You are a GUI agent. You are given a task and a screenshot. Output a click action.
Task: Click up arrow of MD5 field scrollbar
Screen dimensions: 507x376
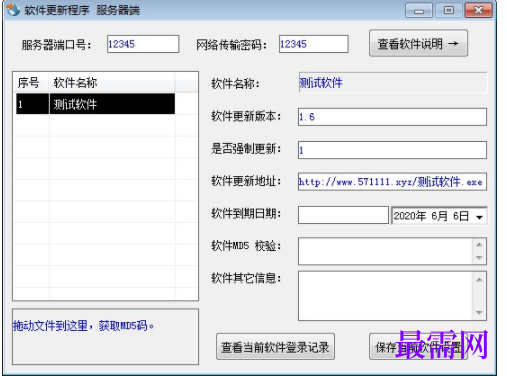point(479,245)
